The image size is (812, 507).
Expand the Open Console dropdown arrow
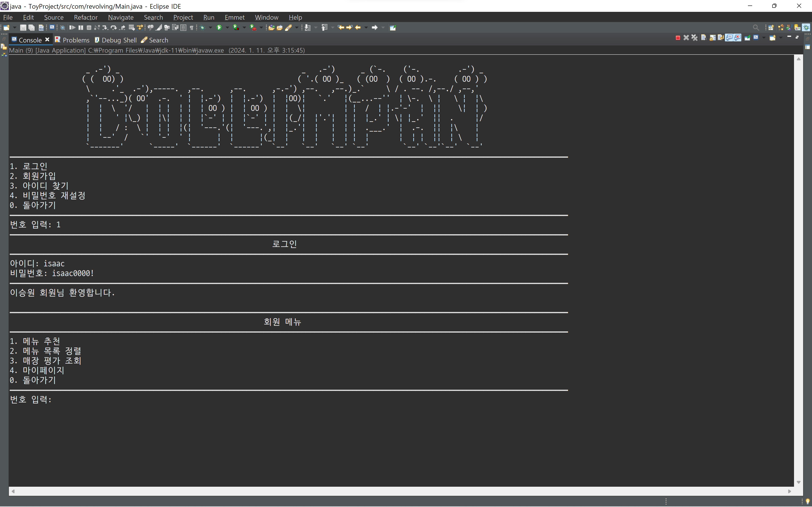(781, 38)
